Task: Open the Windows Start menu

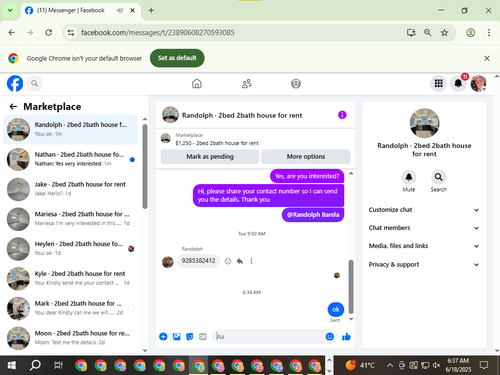Action: click(x=12, y=365)
